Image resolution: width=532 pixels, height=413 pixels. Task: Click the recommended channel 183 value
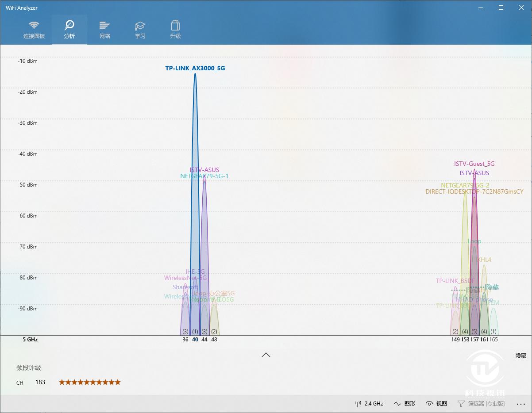tap(40, 382)
